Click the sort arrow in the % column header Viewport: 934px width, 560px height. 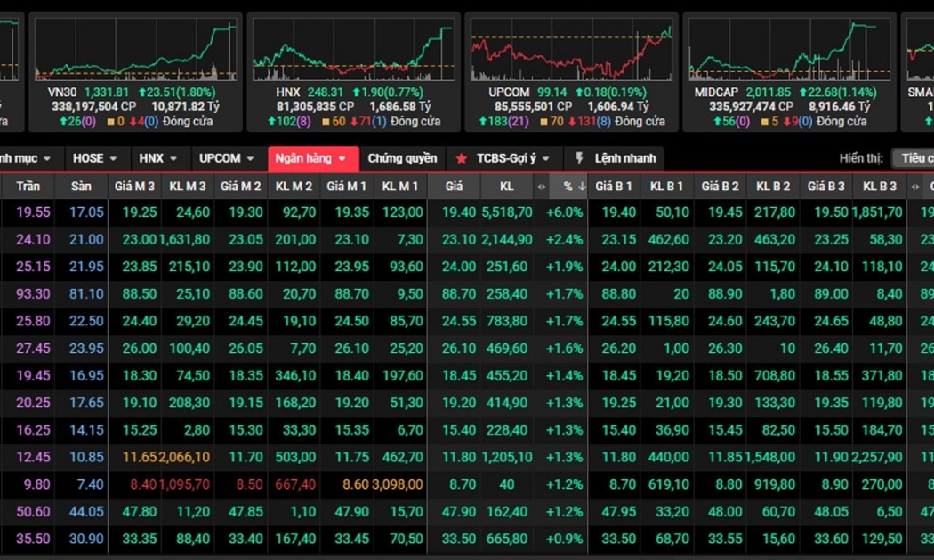[582, 187]
